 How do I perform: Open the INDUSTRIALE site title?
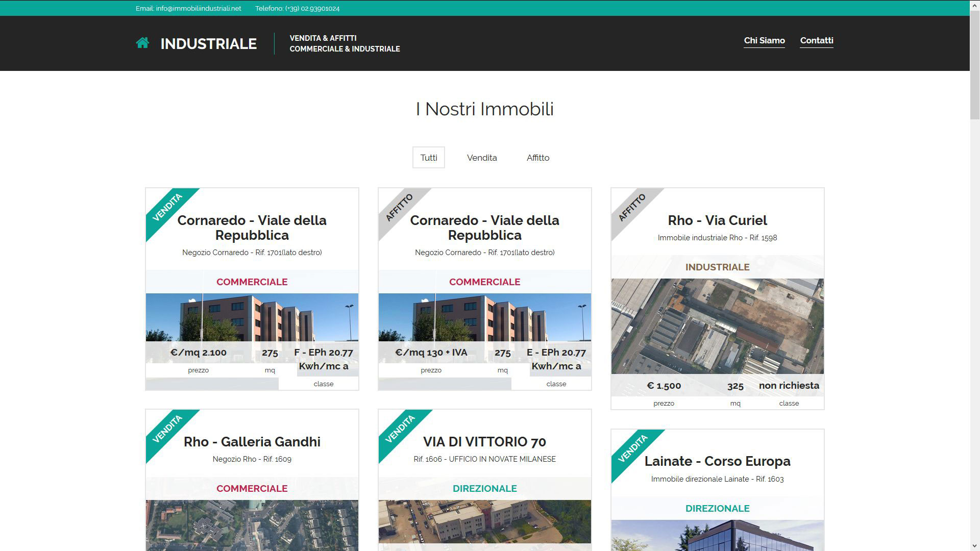click(208, 44)
